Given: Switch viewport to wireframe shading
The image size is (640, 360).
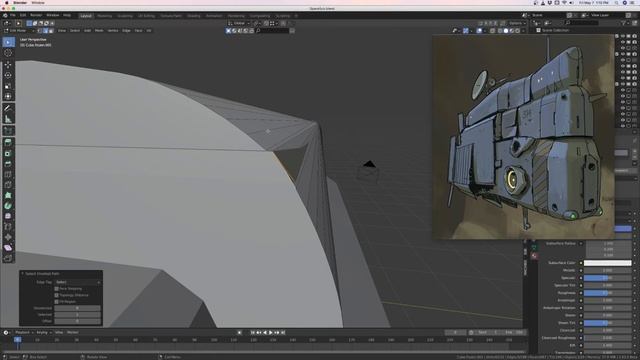Looking at the screenshot, I should [500, 31].
